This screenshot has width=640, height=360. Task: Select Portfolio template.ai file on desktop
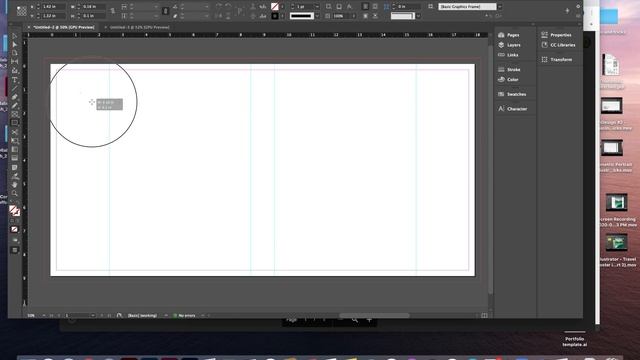[x=575, y=342]
